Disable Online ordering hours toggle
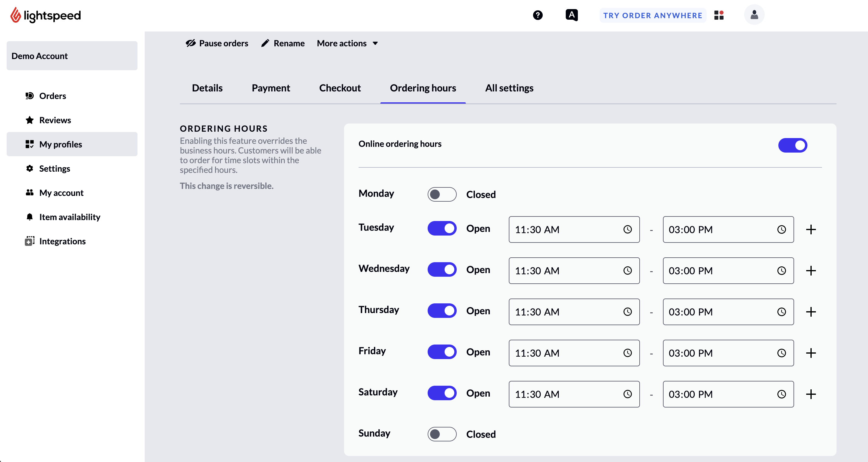This screenshot has height=462, width=868. coord(793,145)
